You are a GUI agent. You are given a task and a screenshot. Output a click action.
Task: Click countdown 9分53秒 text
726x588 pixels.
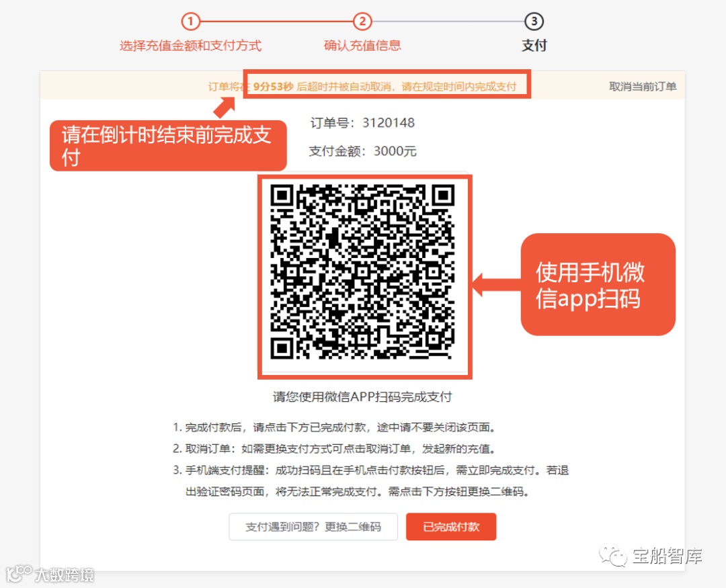(273, 87)
